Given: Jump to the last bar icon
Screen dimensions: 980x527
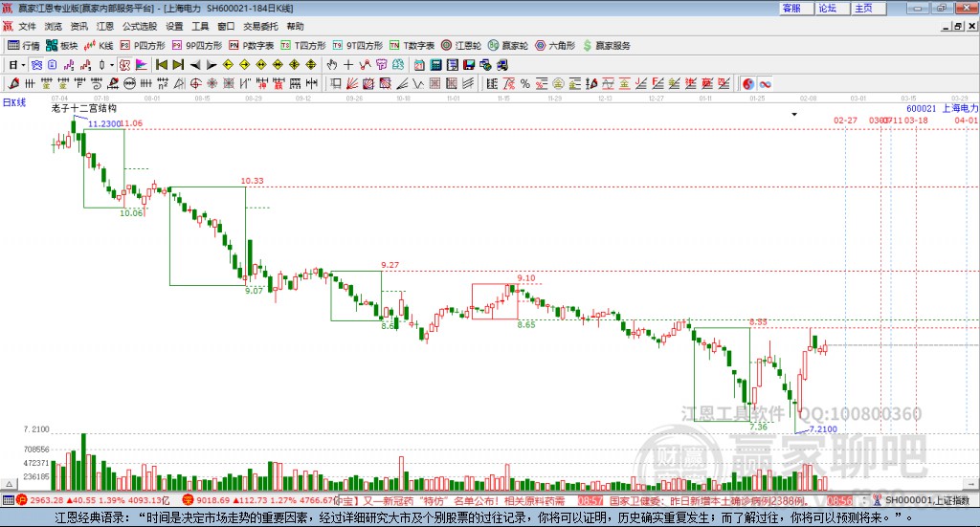Looking at the screenshot, I should (178, 65).
